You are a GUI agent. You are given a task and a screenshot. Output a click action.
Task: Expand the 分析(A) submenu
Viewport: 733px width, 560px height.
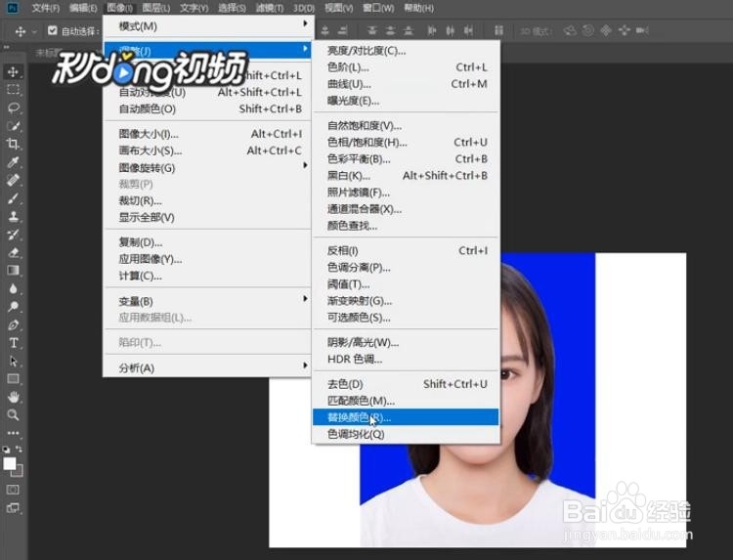(x=208, y=367)
